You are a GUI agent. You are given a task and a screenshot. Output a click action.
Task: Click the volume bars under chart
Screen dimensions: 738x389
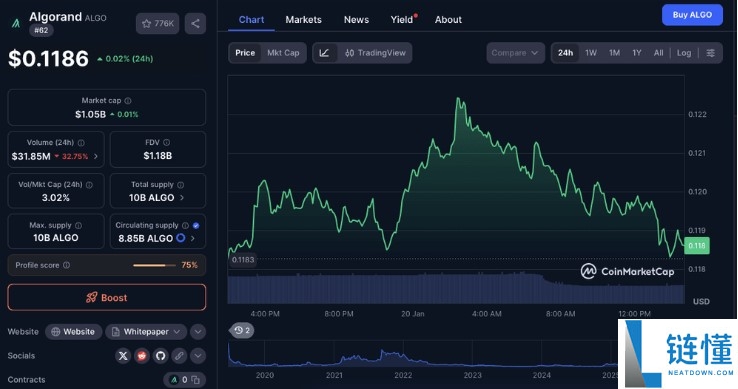[x=456, y=288]
